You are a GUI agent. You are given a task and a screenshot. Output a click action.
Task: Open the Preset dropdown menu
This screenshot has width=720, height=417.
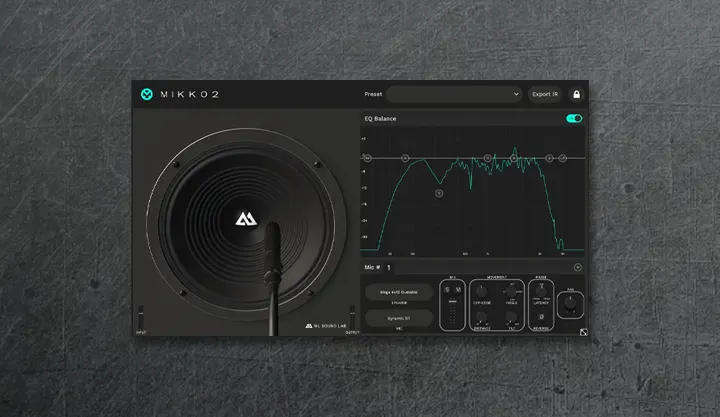tap(454, 94)
